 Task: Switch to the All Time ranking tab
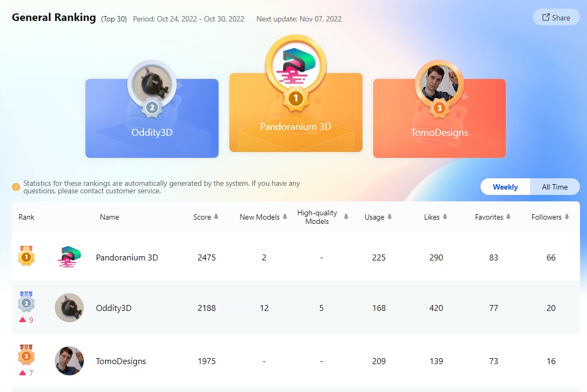(x=555, y=187)
